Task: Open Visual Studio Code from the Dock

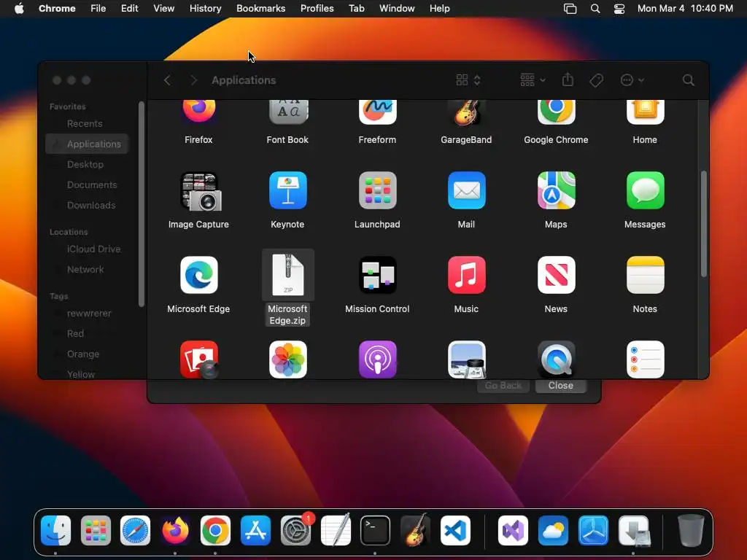Action: pos(455,531)
